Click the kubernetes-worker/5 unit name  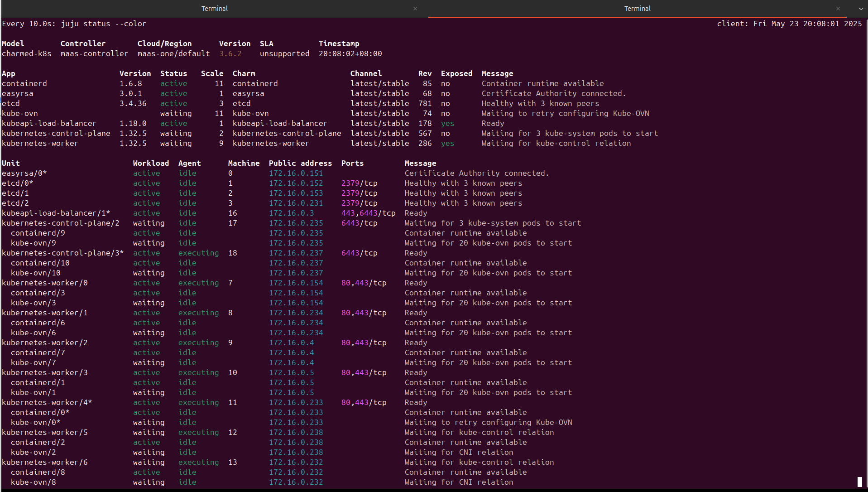point(45,432)
